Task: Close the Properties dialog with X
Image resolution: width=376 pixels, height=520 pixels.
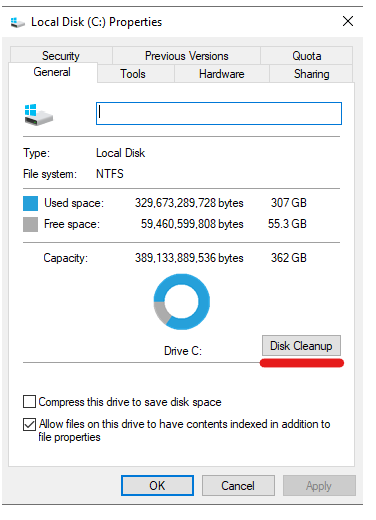Action: tap(348, 21)
